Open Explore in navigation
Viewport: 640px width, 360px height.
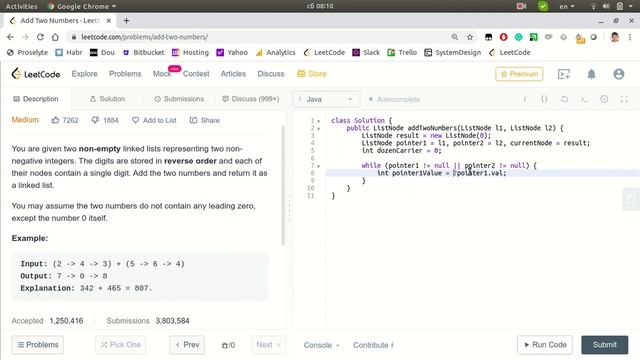coord(84,74)
